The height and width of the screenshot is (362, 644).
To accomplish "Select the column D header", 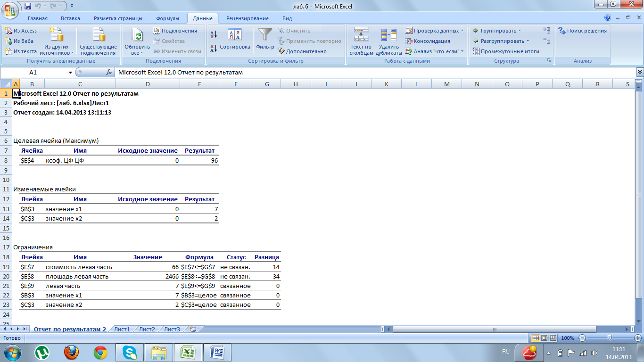I will 148,84.
